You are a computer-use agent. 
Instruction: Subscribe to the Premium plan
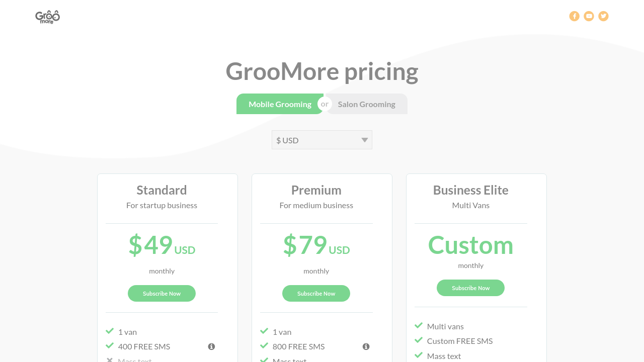pyautogui.click(x=316, y=293)
